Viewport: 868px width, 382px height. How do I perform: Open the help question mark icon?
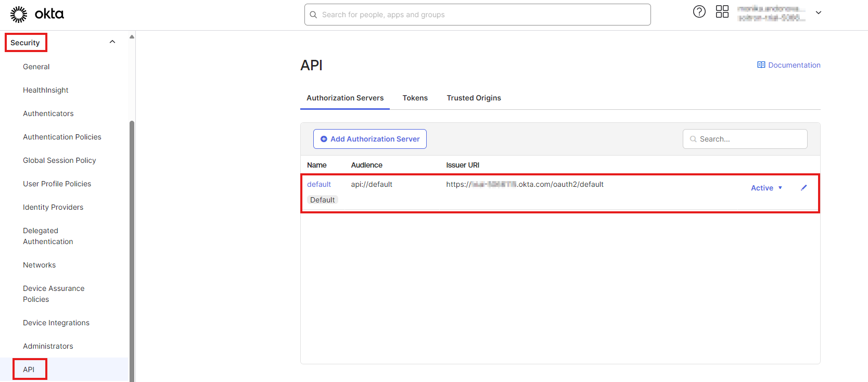[x=699, y=11]
